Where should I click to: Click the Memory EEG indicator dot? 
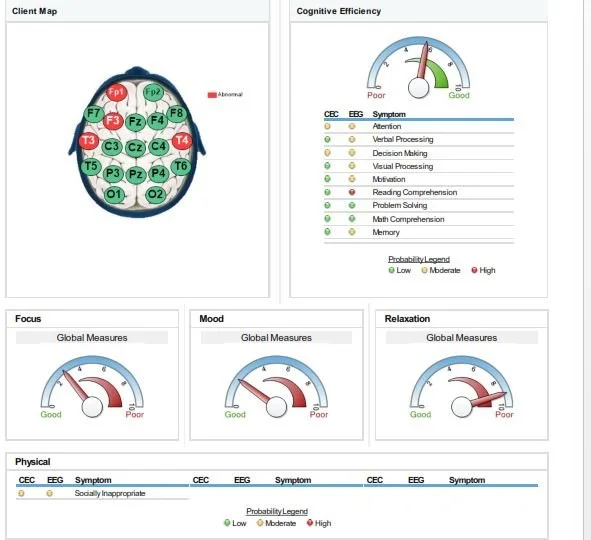(x=352, y=232)
